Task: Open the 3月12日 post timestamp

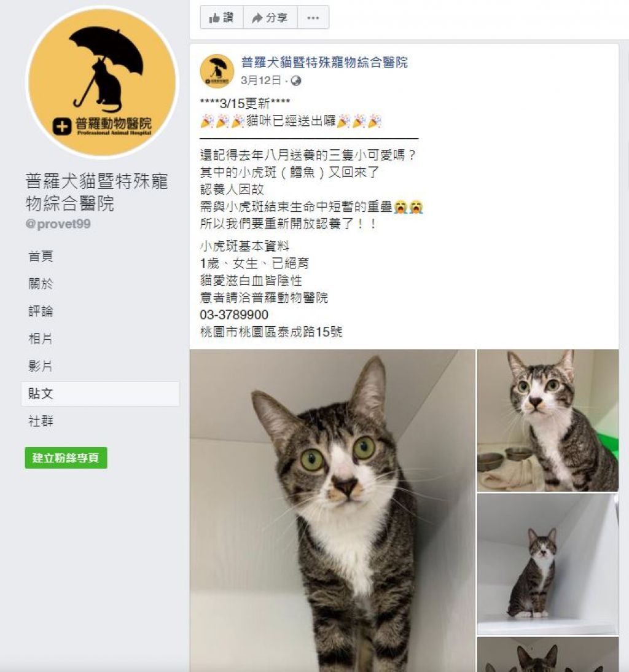Action: click(261, 80)
